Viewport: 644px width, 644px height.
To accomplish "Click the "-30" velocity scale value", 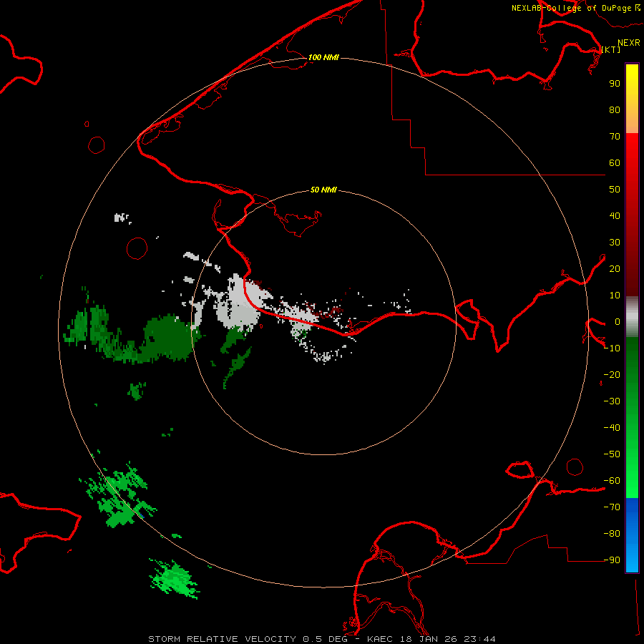I will pos(612,401).
